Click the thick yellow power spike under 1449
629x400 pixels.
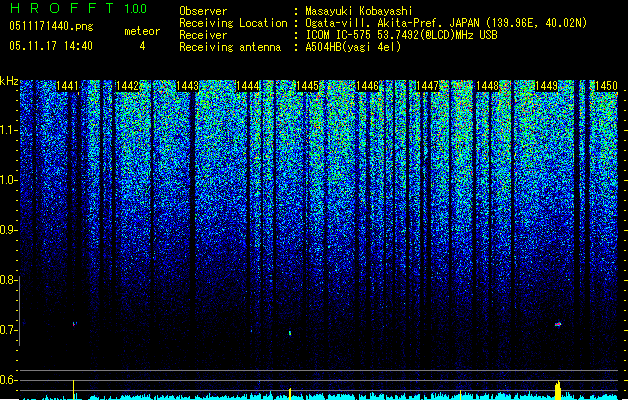click(558, 390)
